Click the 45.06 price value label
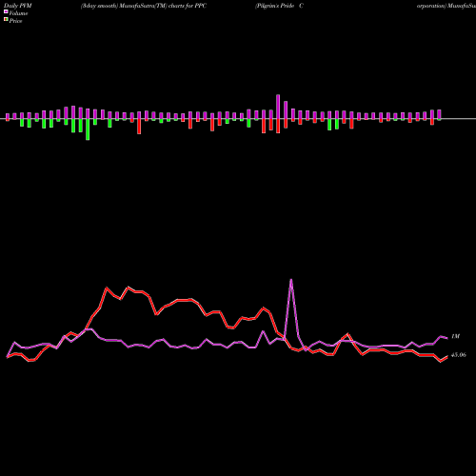 pyautogui.click(x=459, y=355)
